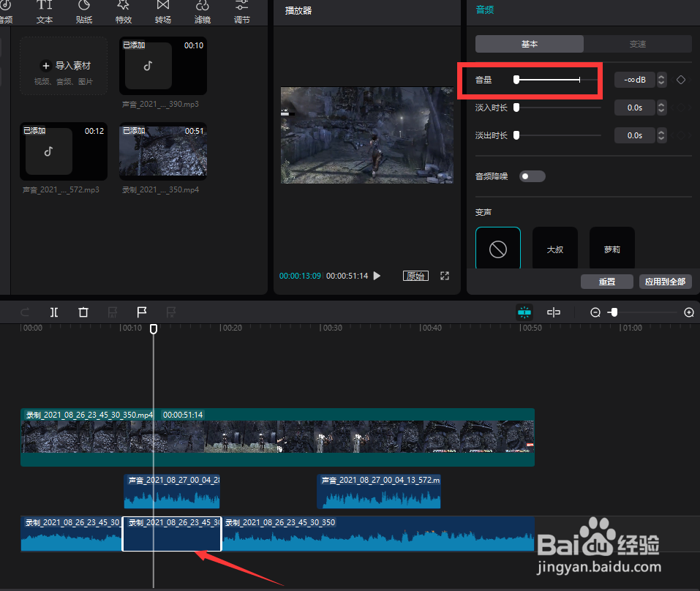Image resolution: width=700 pixels, height=591 pixels.
Task: Click the 重置 reset button
Action: click(606, 282)
